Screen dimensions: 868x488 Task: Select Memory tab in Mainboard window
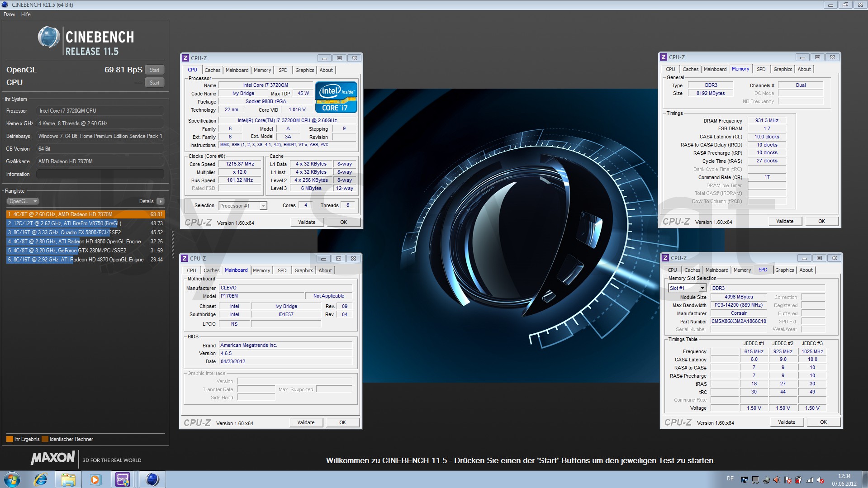pyautogui.click(x=261, y=270)
